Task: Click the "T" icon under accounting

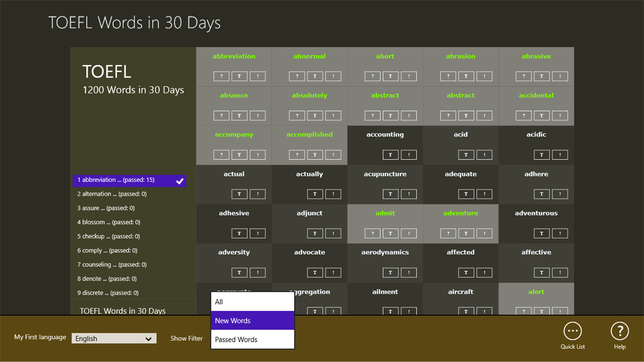Action: point(390,155)
